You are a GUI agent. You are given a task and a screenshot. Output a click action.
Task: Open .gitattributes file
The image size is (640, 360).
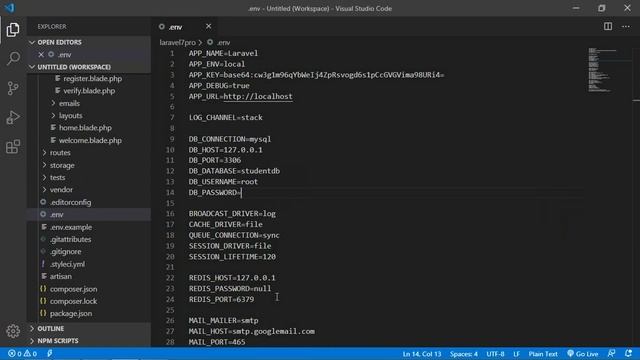tap(70, 239)
